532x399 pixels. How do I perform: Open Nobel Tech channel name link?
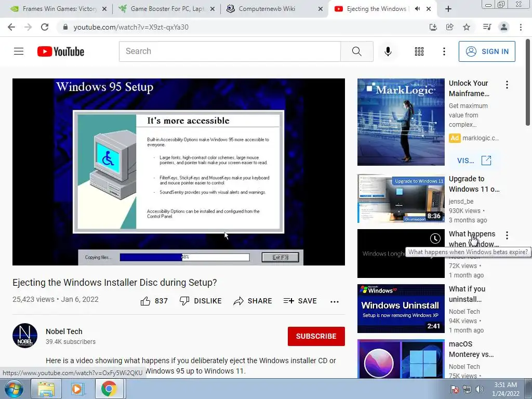pos(64,331)
